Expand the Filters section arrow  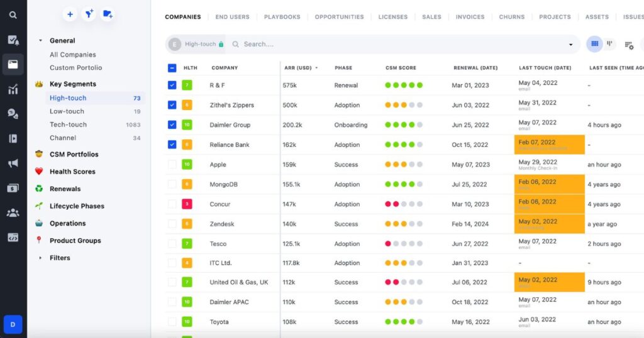tap(40, 258)
